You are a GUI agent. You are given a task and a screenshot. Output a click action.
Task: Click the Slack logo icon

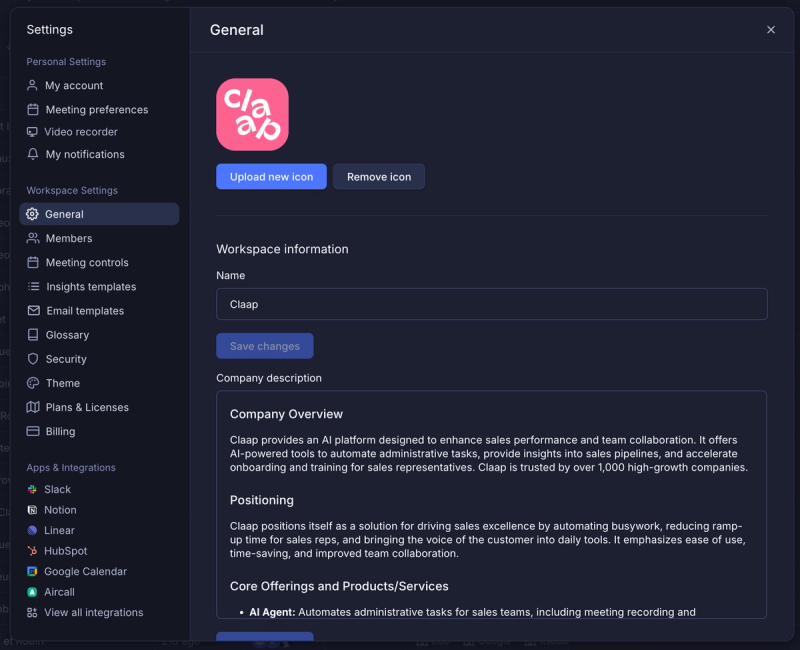click(32, 489)
